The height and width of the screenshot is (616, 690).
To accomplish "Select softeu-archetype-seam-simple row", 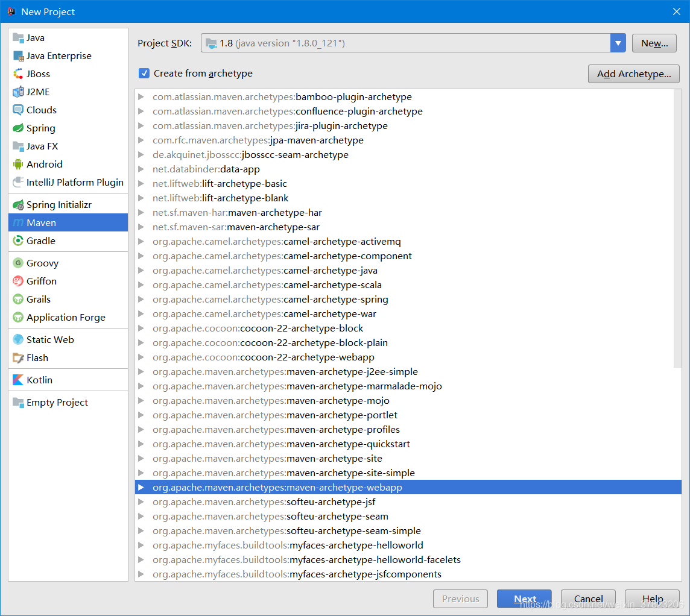I will pos(408,530).
